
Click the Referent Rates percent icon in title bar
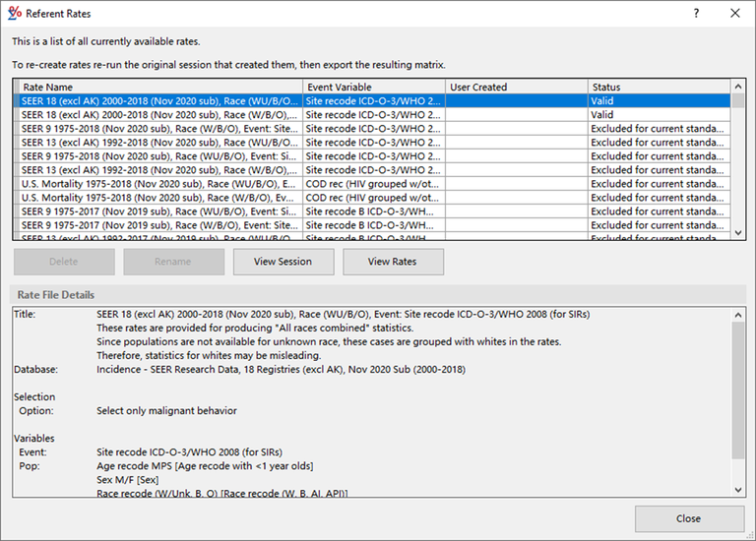coord(14,13)
